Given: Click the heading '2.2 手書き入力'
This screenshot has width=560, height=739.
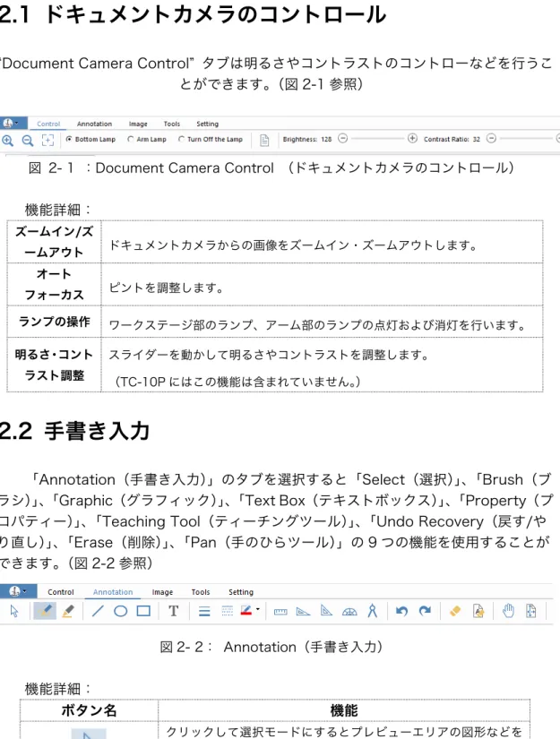Looking at the screenshot, I should coord(74,431).
